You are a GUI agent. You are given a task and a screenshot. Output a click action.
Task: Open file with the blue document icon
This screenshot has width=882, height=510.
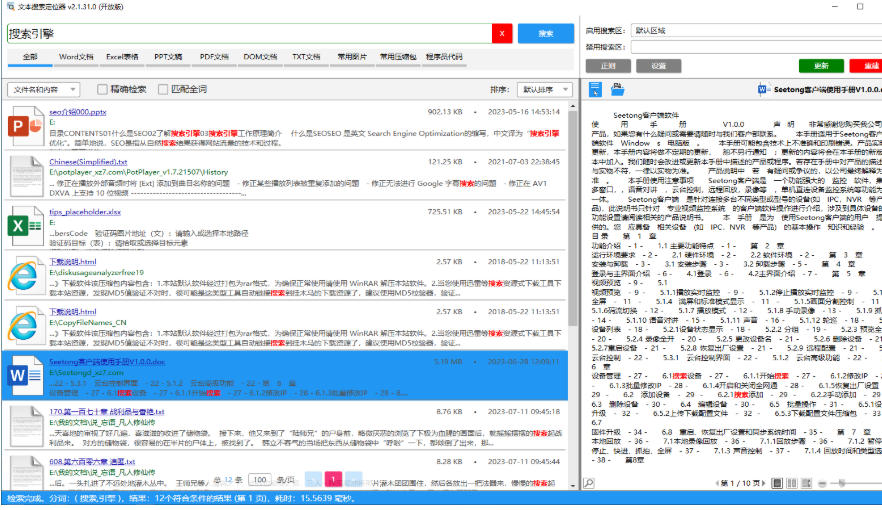point(595,90)
